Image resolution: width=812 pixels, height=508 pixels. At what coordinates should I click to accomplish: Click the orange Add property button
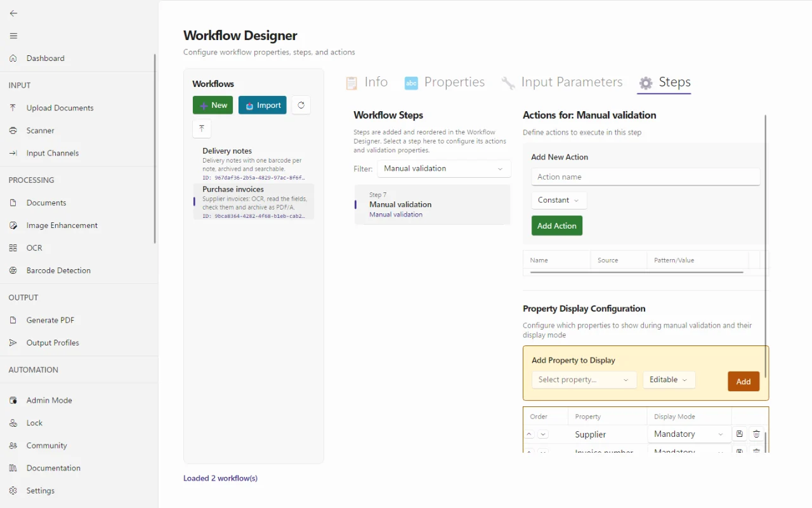(x=743, y=382)
